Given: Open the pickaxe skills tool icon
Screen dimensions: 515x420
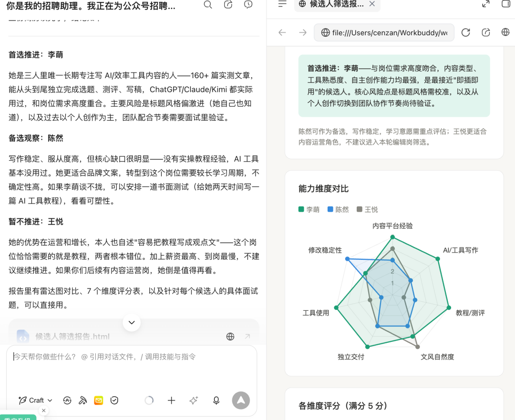Looking at the screenshot, I should click(x=83, y=400).
